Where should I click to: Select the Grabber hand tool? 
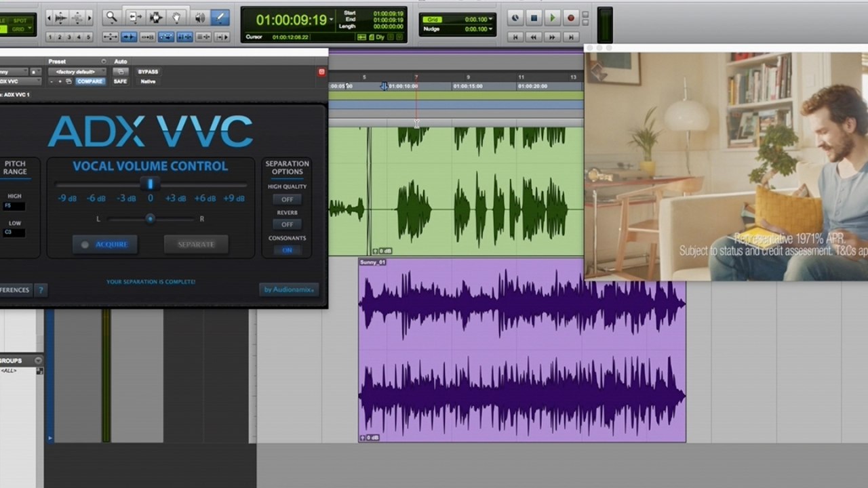tap(176, 18)
